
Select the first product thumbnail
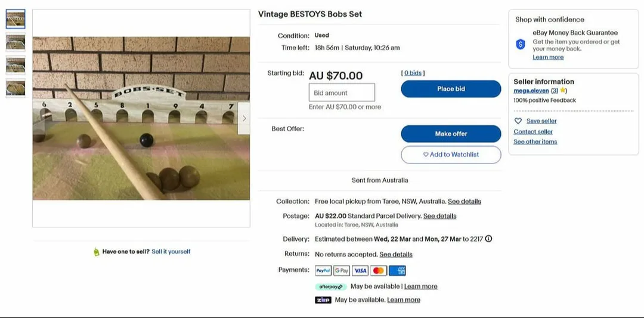coord(16,19)
